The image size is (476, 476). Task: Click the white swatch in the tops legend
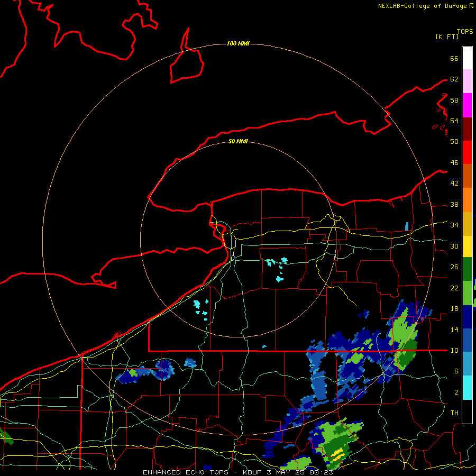(x=467, y=58)
